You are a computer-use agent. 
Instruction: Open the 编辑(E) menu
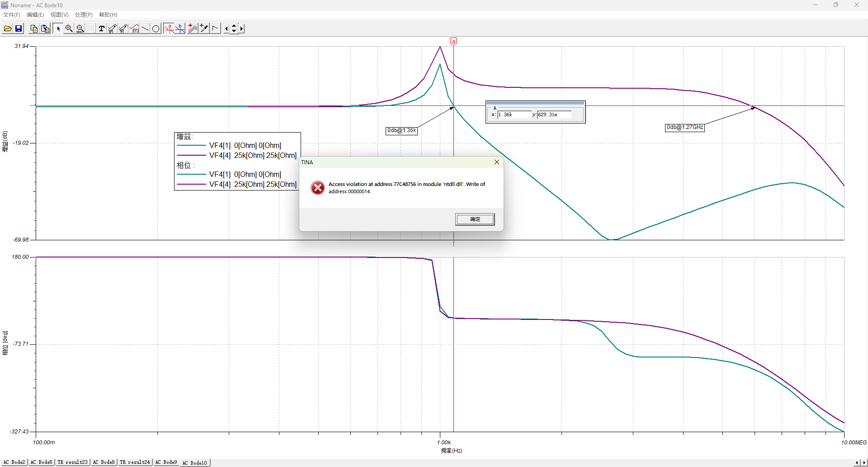pyautogui.click(x=35, y=15)
